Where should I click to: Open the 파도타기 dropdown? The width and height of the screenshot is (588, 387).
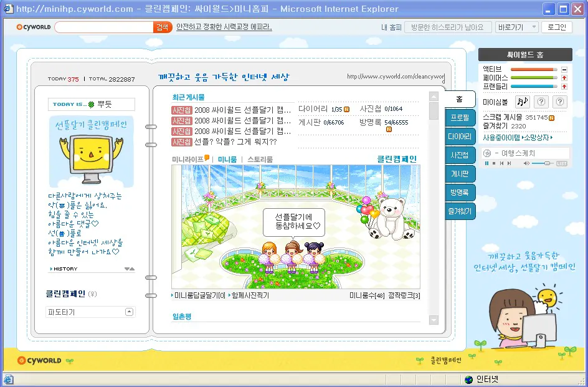90,312
